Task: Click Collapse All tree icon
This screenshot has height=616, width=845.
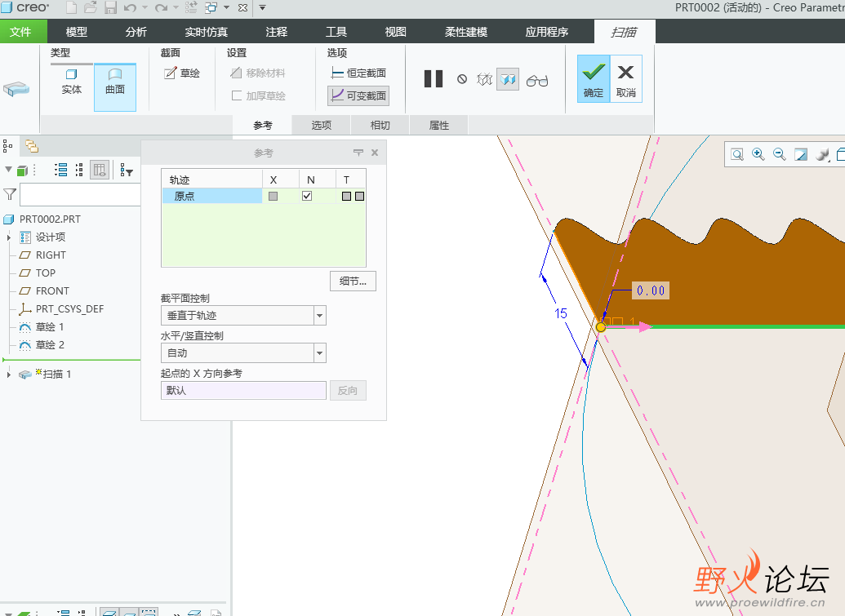Action: pos(79,171)
